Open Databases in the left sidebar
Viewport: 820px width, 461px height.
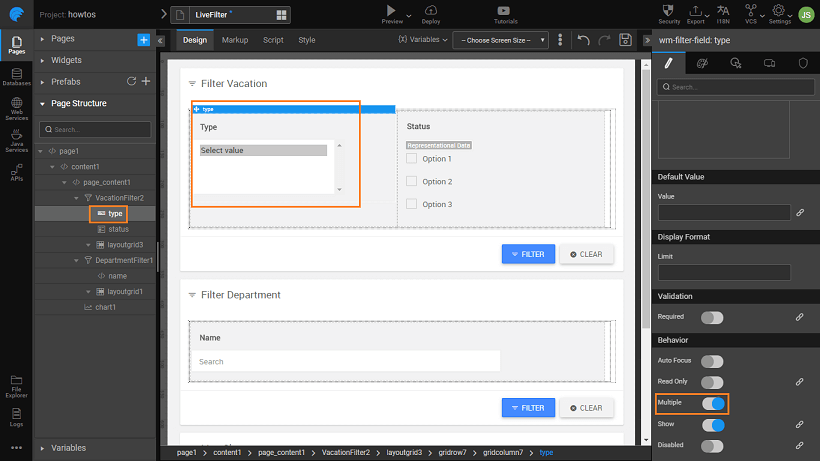pyautogui.click(x=16, y=77)
